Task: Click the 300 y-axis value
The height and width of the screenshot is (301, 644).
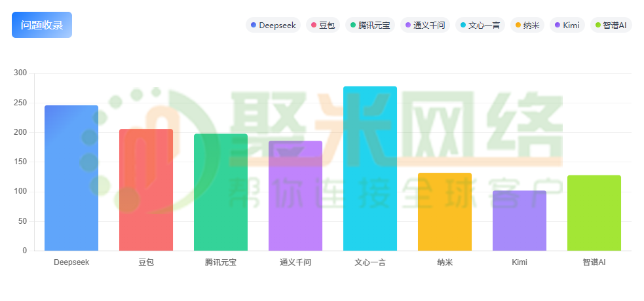Action: point(20,73)
